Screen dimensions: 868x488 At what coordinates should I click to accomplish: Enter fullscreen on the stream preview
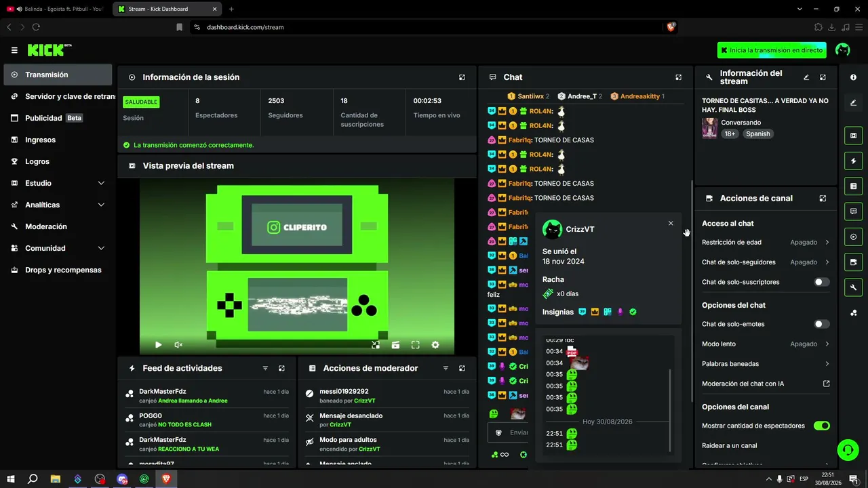(x=415, y=345)
